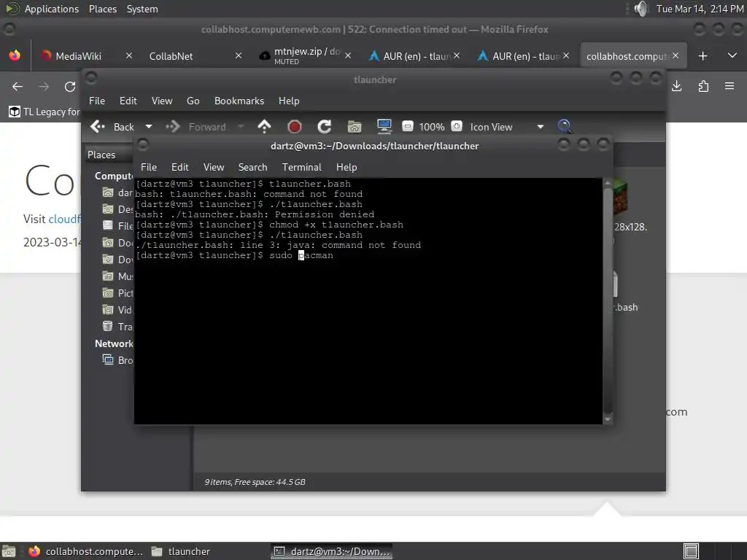747x560 pixels.
Task: Open a new Firefox tab
Action: tap(703, 56)
